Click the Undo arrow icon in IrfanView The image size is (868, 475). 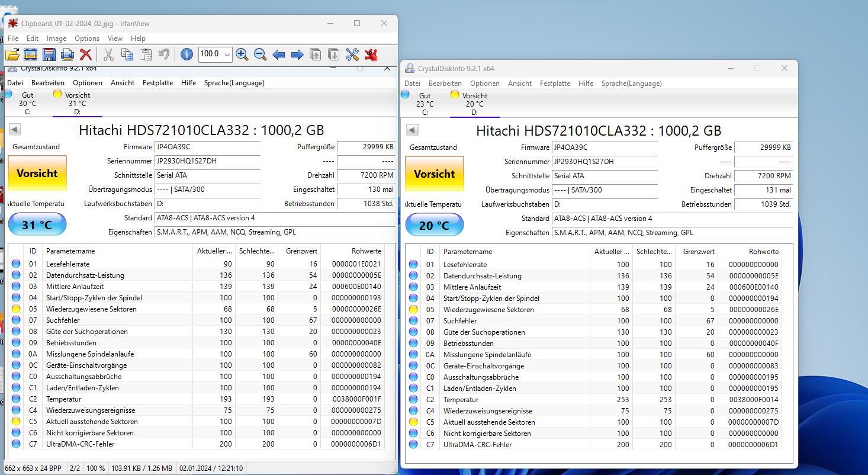164,54
